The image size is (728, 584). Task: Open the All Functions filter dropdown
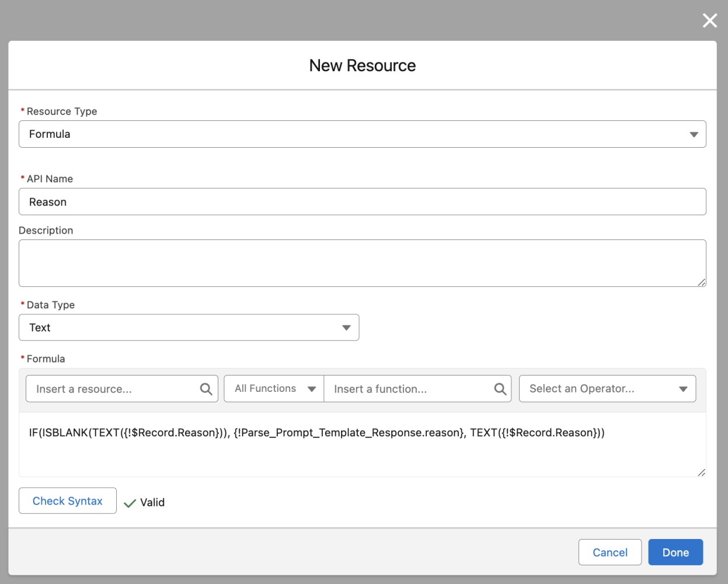coord(273,388)
